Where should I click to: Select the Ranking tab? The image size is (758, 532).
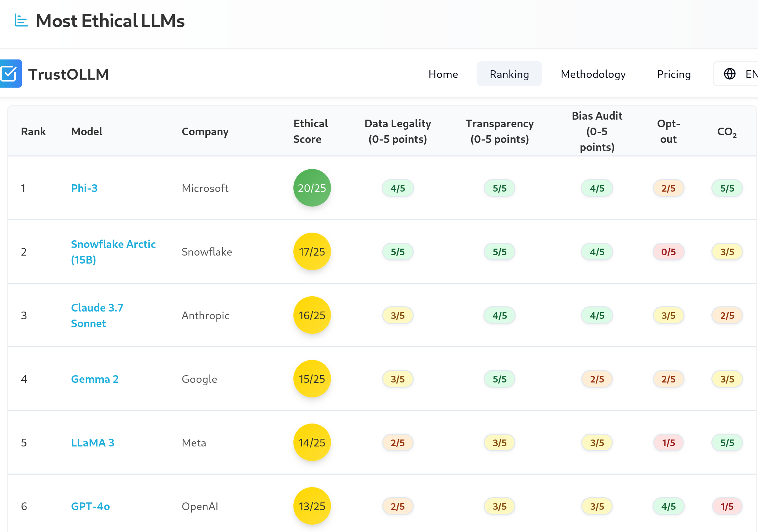pos(509,74)
